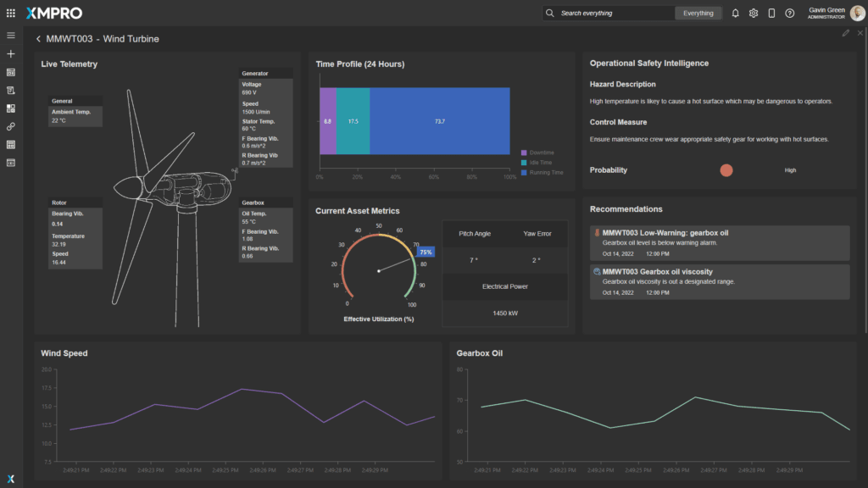The height and width of the screenshot is (488, 868).
Task: Click the red High probability indicator circle
Action: click(726, 170)
